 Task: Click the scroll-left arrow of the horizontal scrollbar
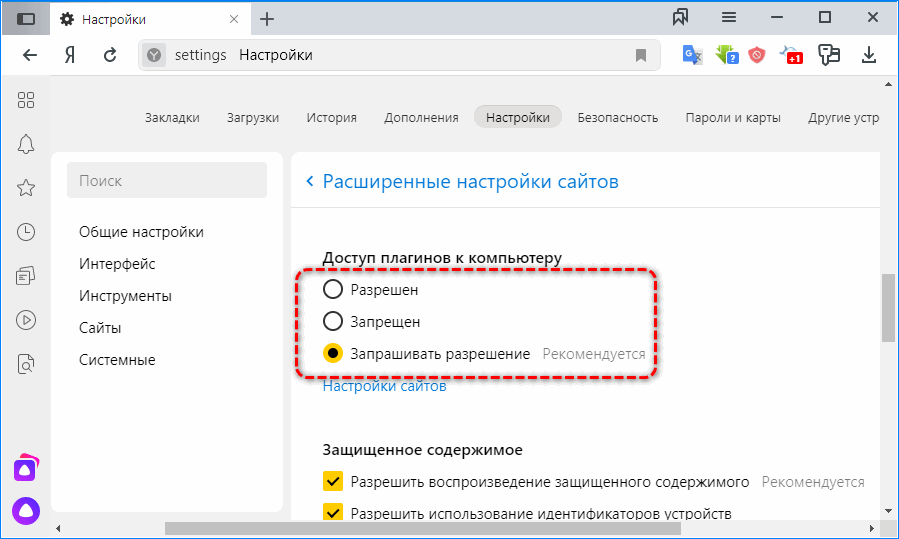click(x=58, y=528)
